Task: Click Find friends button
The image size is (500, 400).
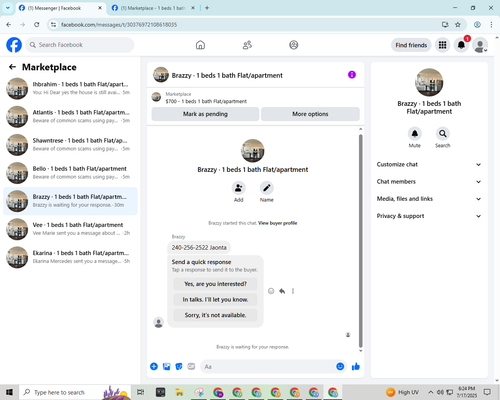Action: coord(411,45)
